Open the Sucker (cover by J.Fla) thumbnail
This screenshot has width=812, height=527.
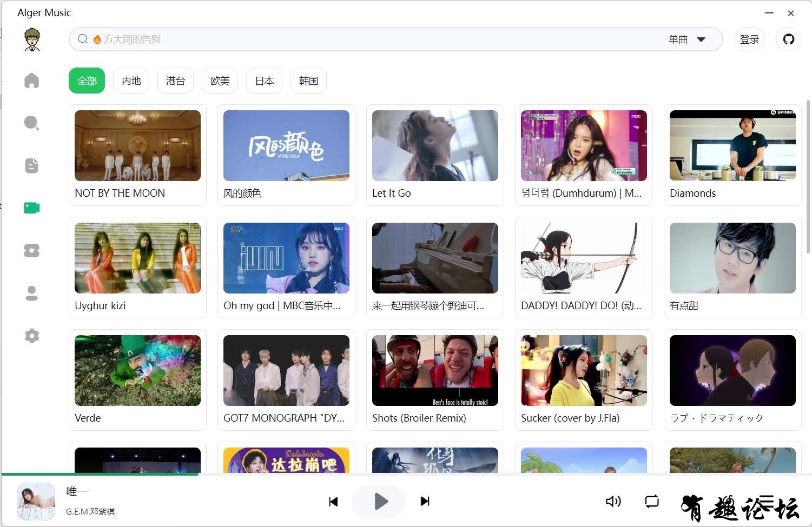pyautogui.click(x=584, y=370)
